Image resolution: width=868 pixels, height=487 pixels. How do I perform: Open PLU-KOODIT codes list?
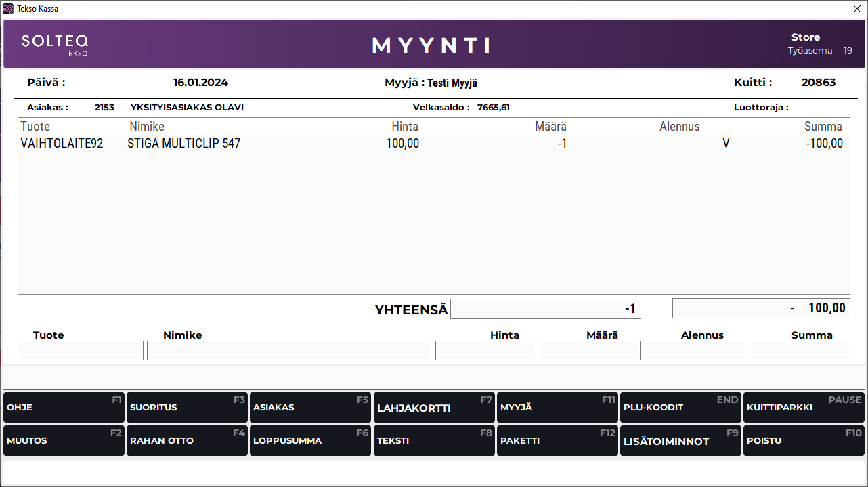(680, 408)
